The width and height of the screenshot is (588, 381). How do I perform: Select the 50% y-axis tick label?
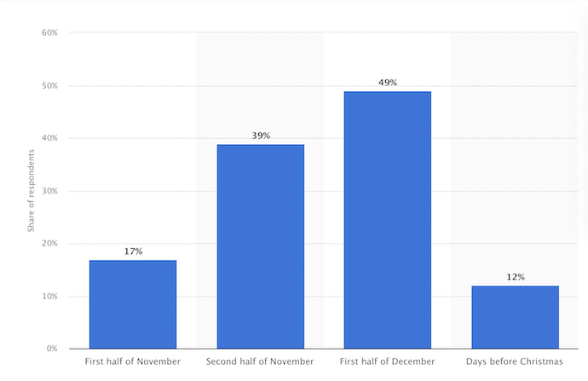49,86
